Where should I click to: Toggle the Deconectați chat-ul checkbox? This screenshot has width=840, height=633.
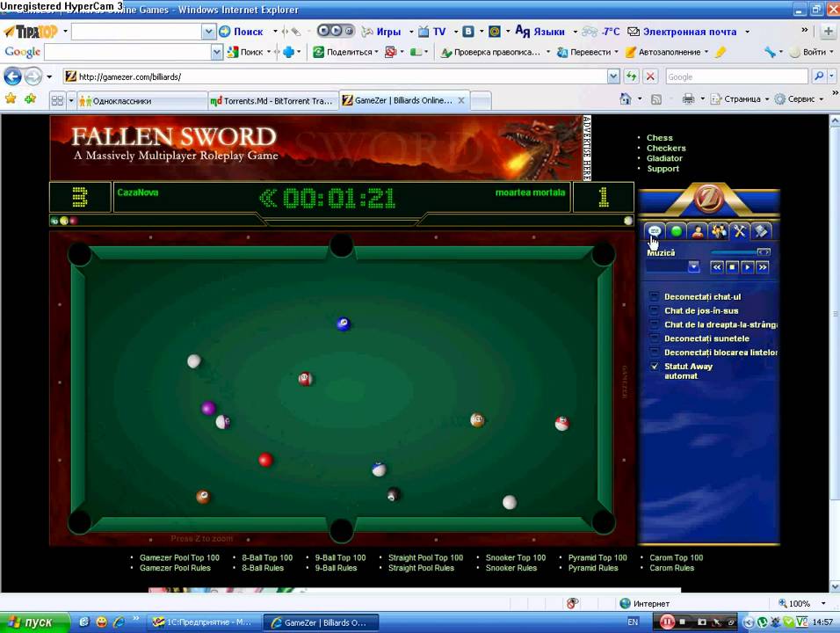pyautogui.click(x=654, y=296)
